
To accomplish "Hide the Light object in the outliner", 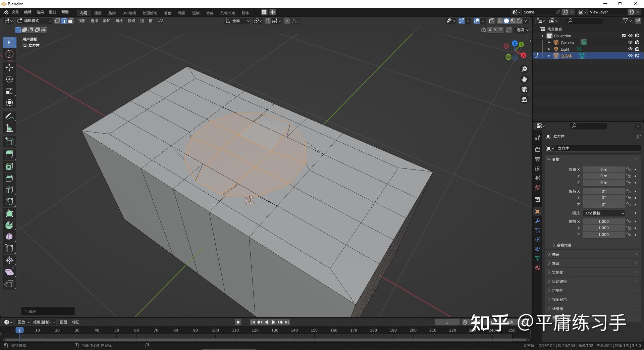I will pos(630,49).
